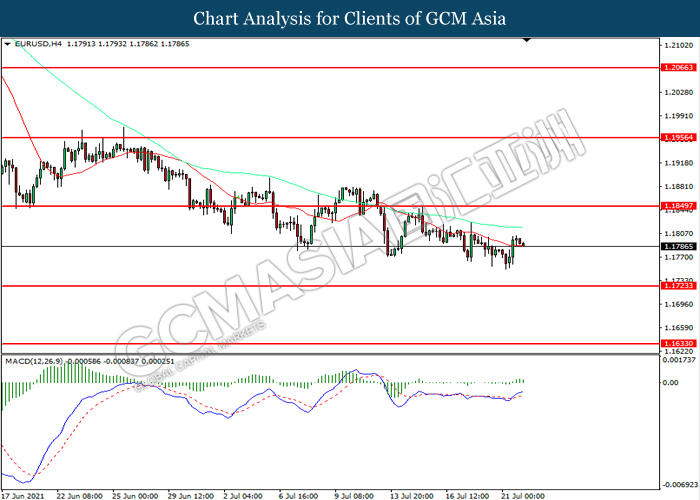This screenshot has width=700, height=500.
Task: Click the MACD 0.00 zero level label
Action: (671, 383)
